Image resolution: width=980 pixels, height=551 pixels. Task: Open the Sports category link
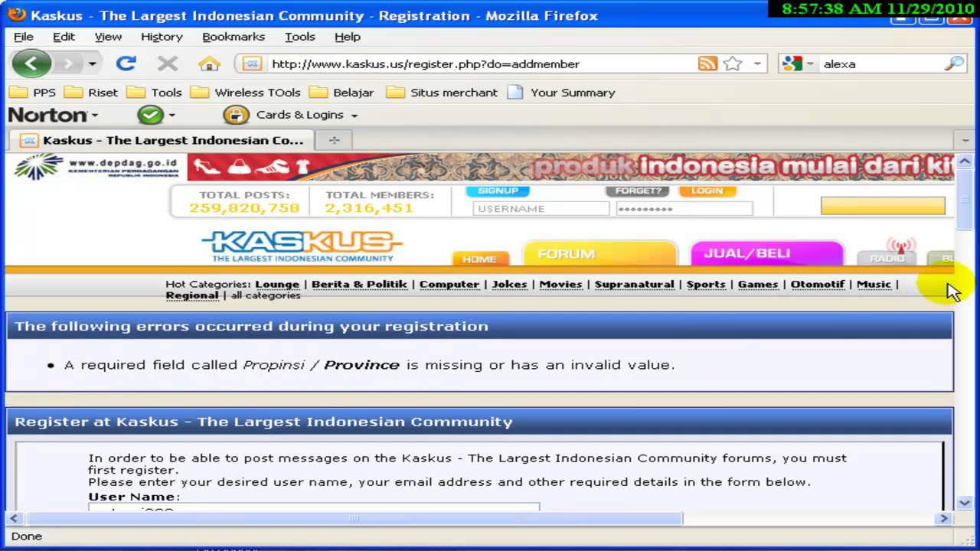pos(706,284)
